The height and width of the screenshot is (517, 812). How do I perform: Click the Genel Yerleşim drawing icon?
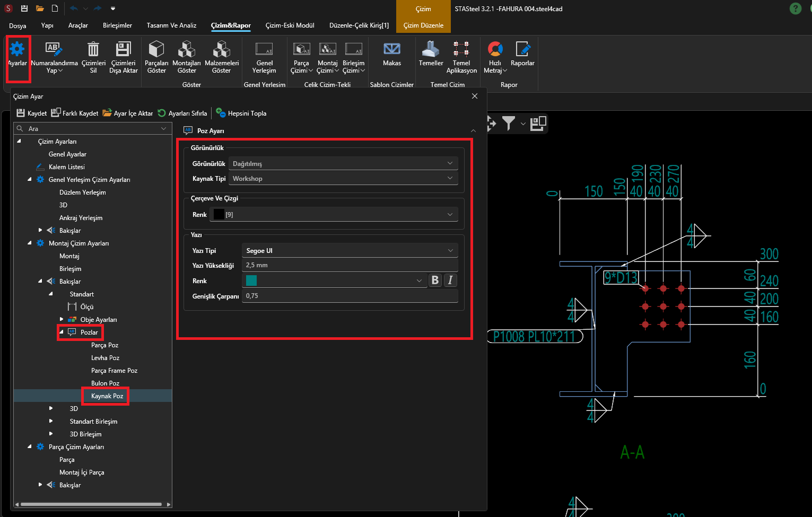(x=264, y=50)
